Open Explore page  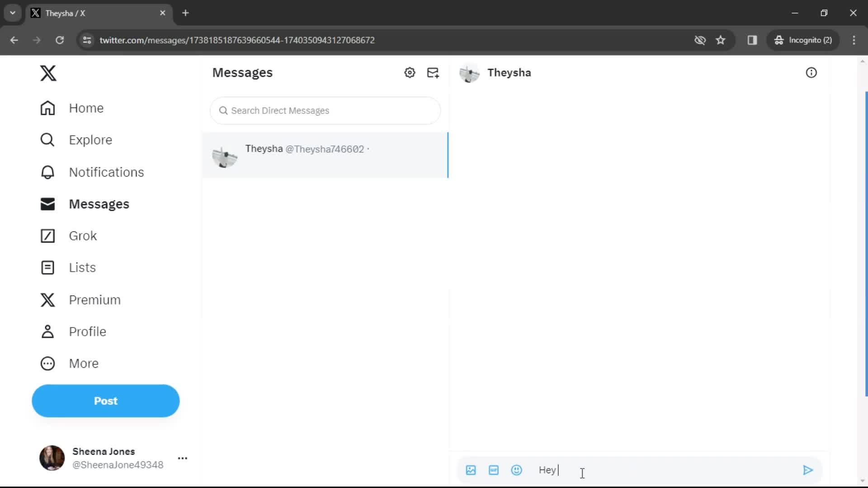coord(76,140)
